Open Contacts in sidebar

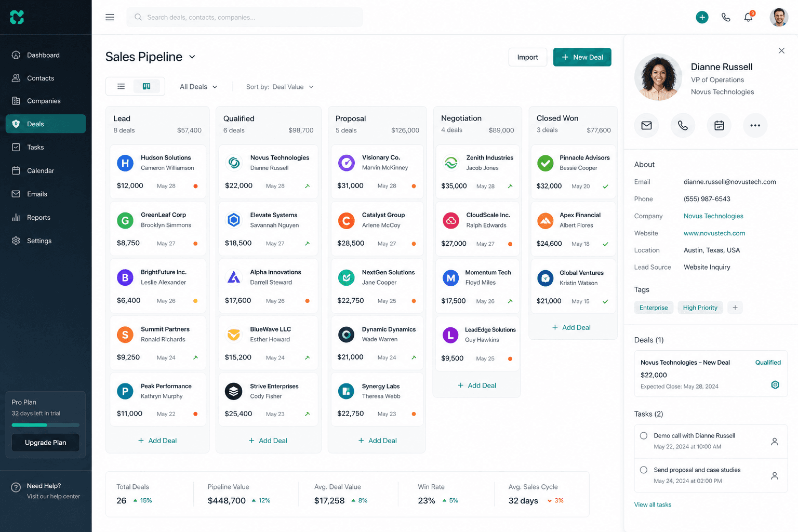click(x=46, y=78)
